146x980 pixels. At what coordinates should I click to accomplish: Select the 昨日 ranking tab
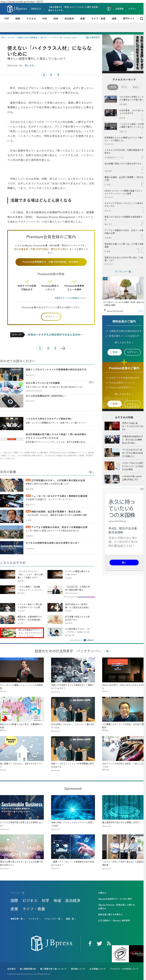pos(124,87)
